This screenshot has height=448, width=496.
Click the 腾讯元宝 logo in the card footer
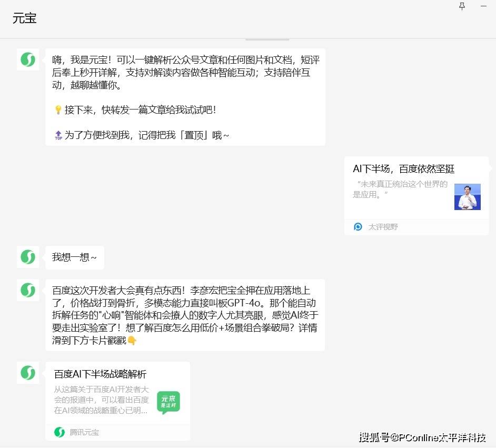tap(59, 432)
